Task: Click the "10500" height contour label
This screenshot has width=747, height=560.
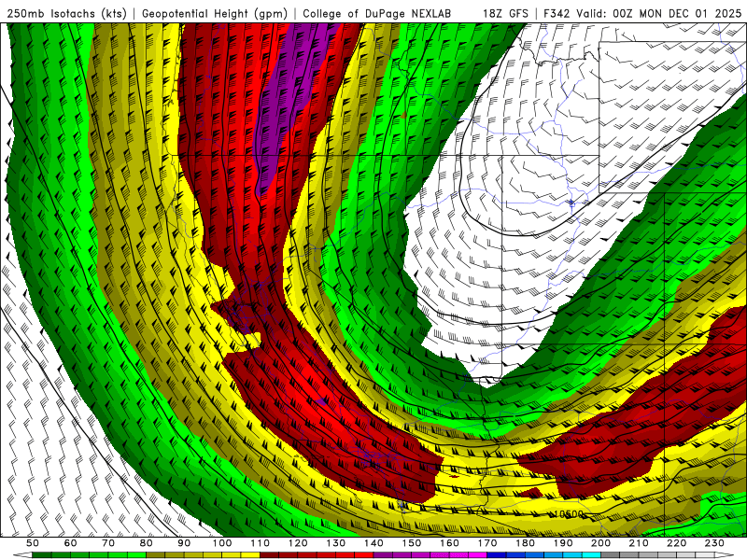Action: coord(570,514)
